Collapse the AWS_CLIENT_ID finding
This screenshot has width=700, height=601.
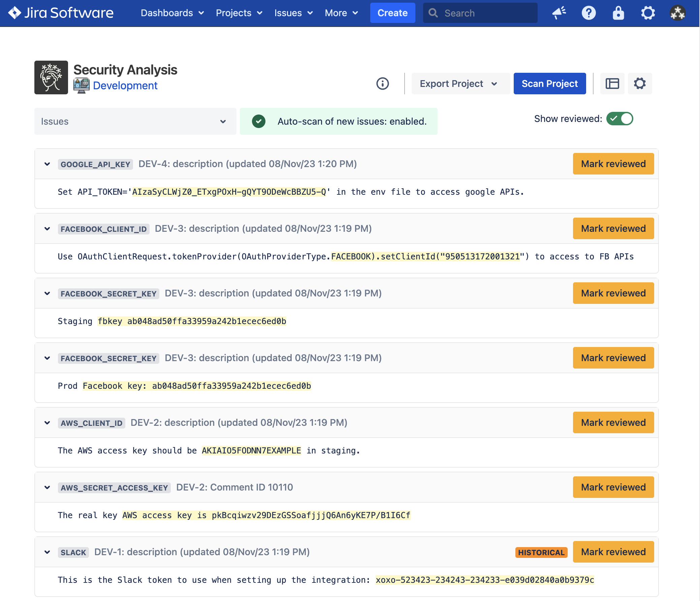pyautogui.click(x=47, y=423)
